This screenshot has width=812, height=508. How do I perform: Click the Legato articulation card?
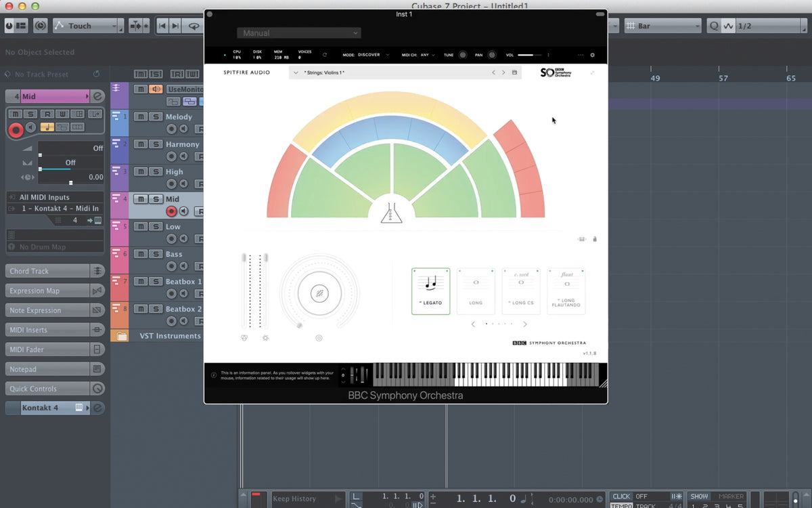[430, 291]
